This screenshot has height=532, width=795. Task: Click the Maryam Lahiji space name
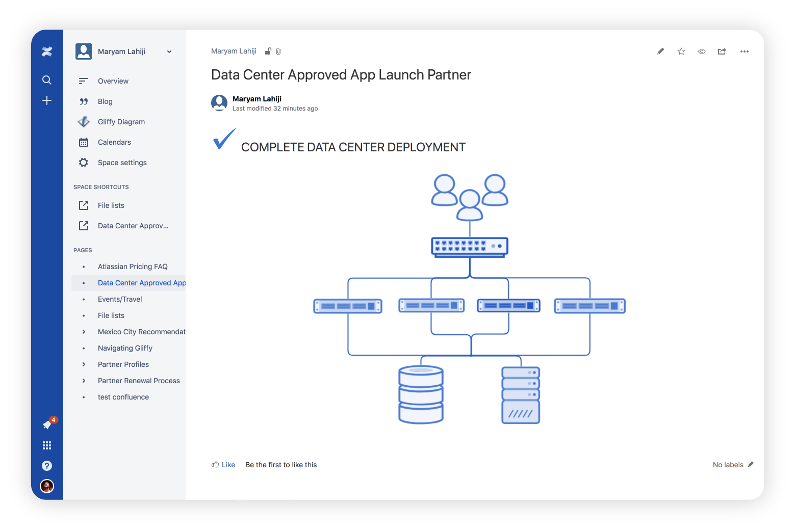click(x=122, y=51)
